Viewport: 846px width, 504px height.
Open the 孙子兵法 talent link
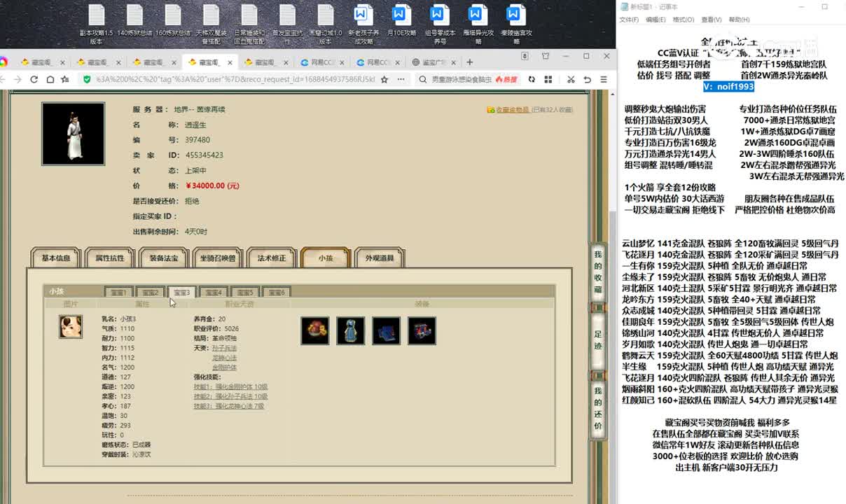[x=224, y=348]
